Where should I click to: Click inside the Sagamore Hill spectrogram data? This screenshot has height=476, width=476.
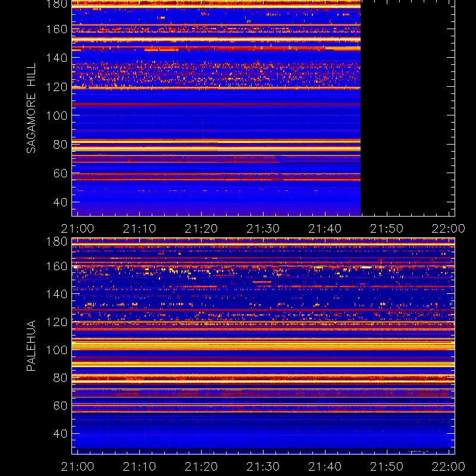pyautogui.click(x=216, y=108)
